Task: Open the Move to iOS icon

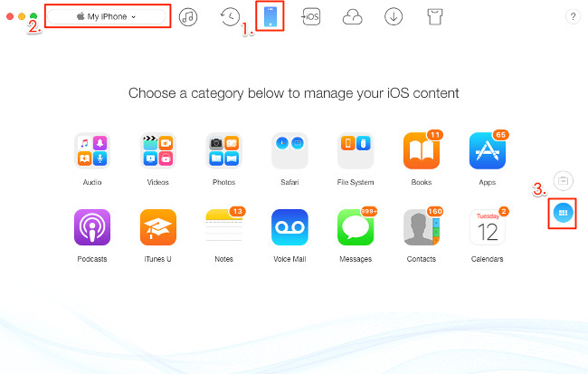Action: click(311, 17)
